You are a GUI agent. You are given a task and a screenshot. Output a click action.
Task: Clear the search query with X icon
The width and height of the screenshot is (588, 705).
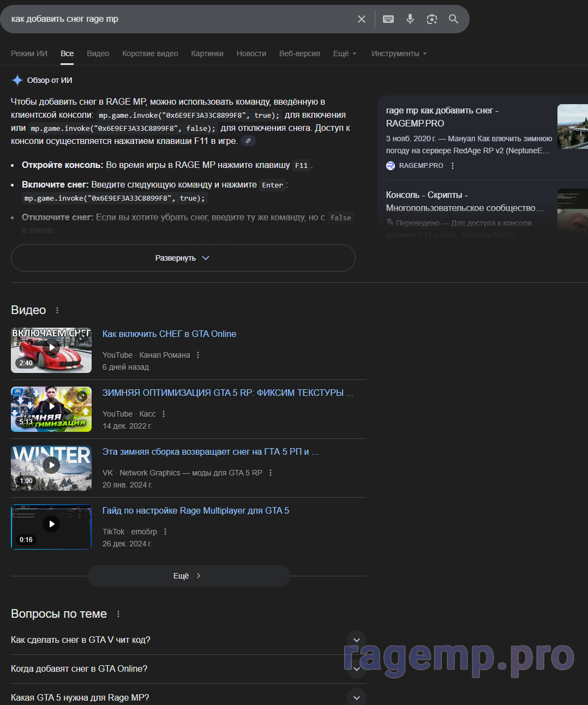[x=361, y=19]
